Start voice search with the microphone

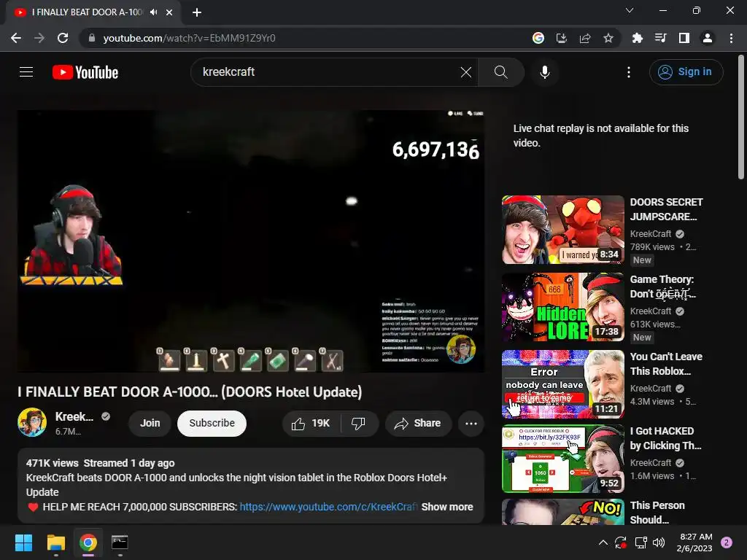(544, 72)
